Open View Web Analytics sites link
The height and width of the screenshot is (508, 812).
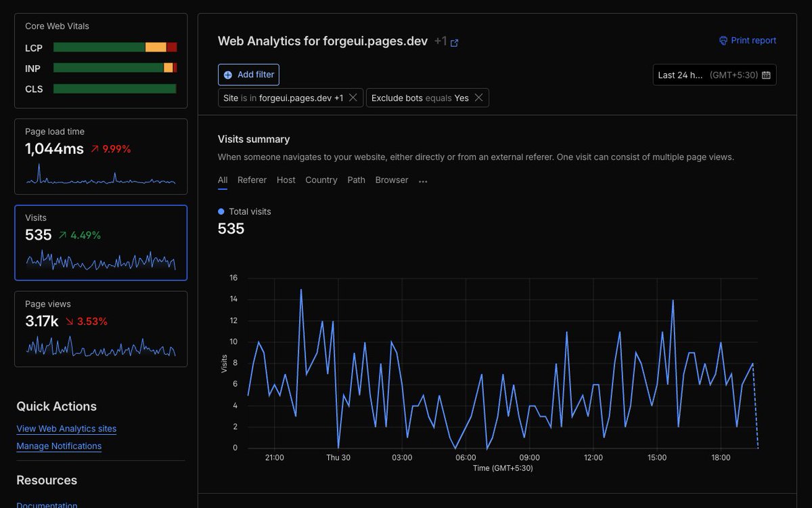66,429
